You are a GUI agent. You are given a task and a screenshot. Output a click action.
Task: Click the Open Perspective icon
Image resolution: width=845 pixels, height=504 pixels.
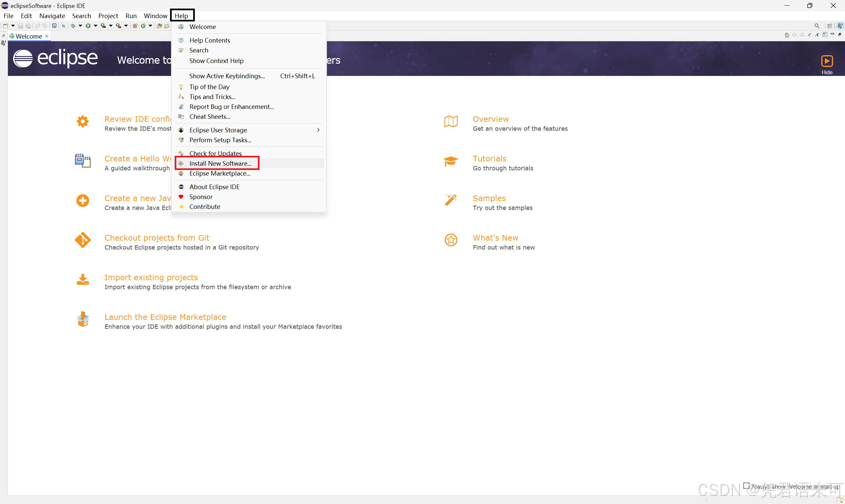pyautogui.click(x=829, y=26)
